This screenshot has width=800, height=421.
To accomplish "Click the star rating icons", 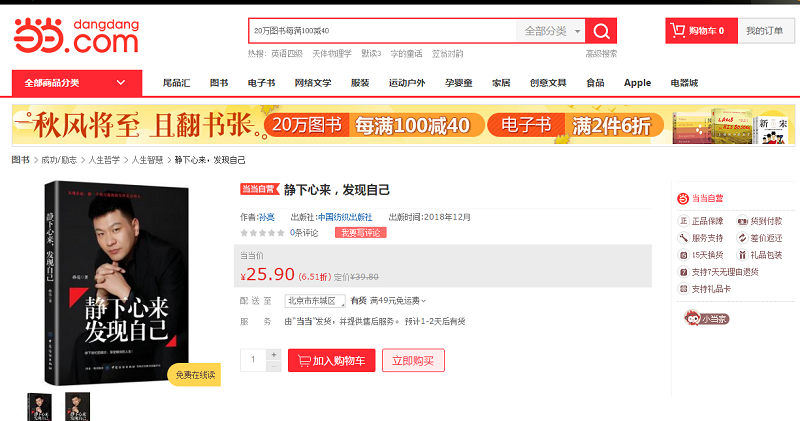I will [262, 233].
